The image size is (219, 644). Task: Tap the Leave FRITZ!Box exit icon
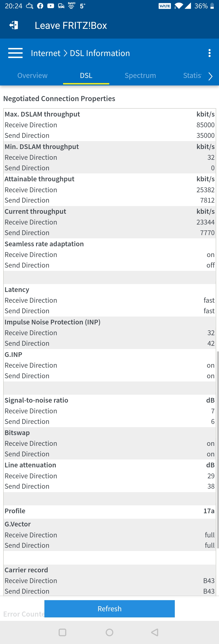pos(14,25)
